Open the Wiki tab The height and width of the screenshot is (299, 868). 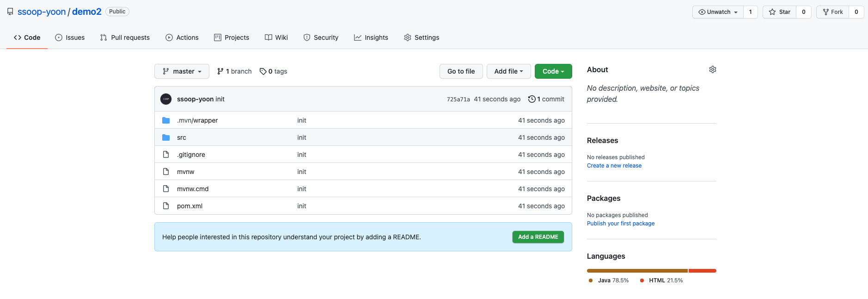(276, 37)
